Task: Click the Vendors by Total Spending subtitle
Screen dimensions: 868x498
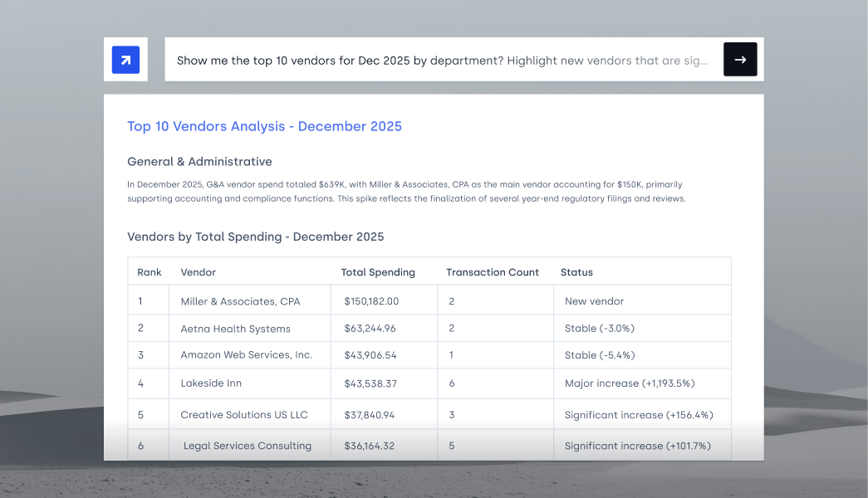Action: tap(255, 237)
